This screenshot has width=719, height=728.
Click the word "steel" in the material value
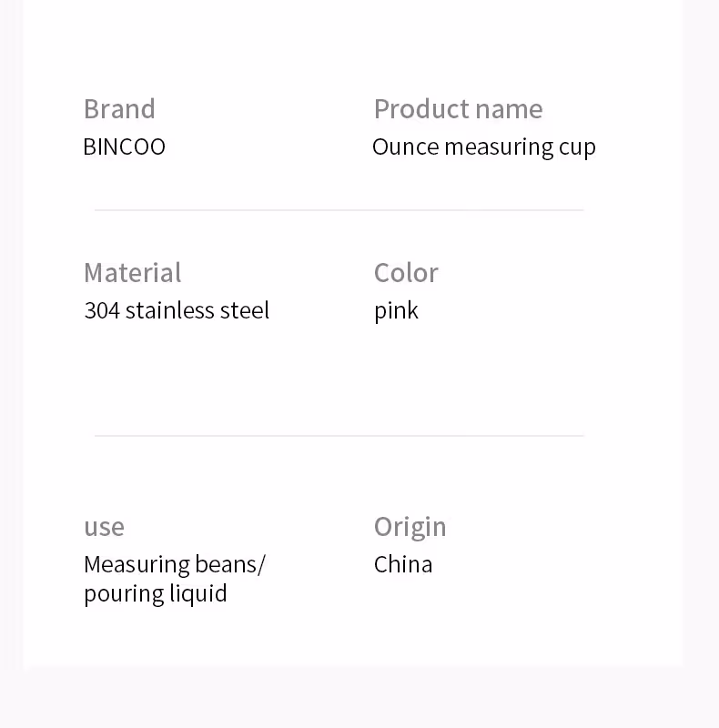point(246,310)
